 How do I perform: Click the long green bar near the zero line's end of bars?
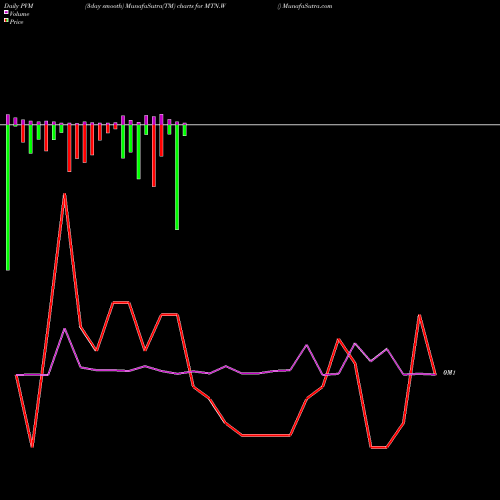point(177,177)
